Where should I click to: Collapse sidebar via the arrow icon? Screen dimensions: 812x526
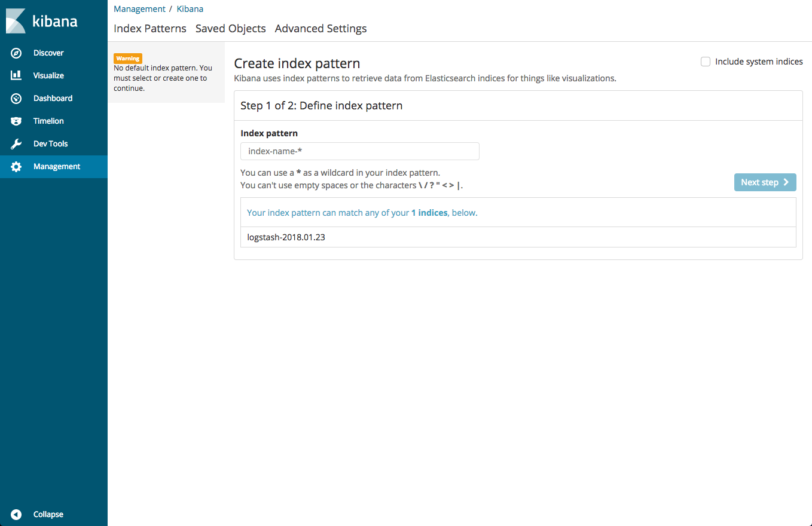point(17,515)
